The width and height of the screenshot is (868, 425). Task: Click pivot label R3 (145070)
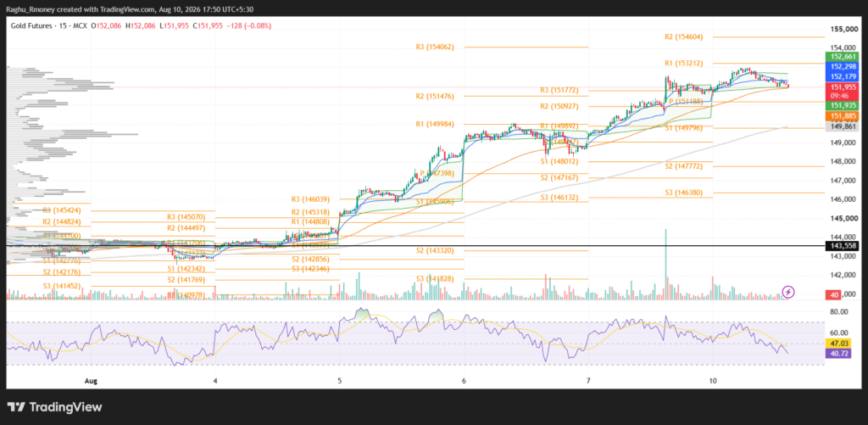tap(186, 217)
